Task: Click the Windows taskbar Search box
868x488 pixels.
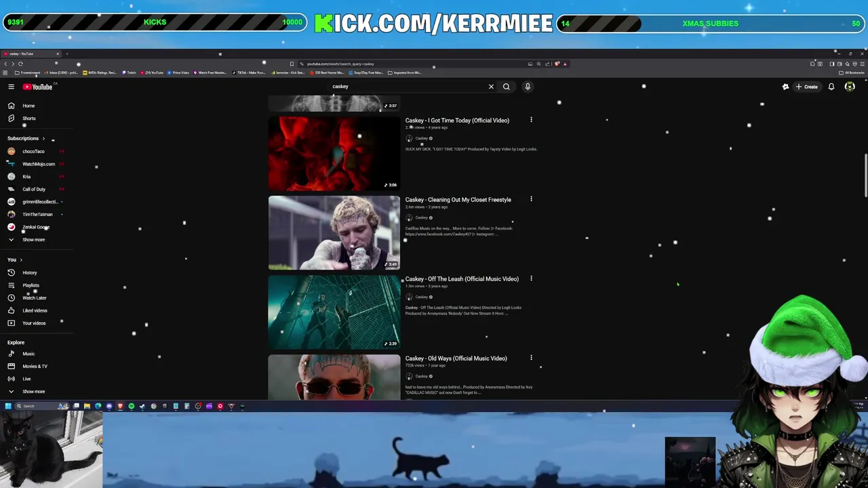Action: [x=41, y=406]
